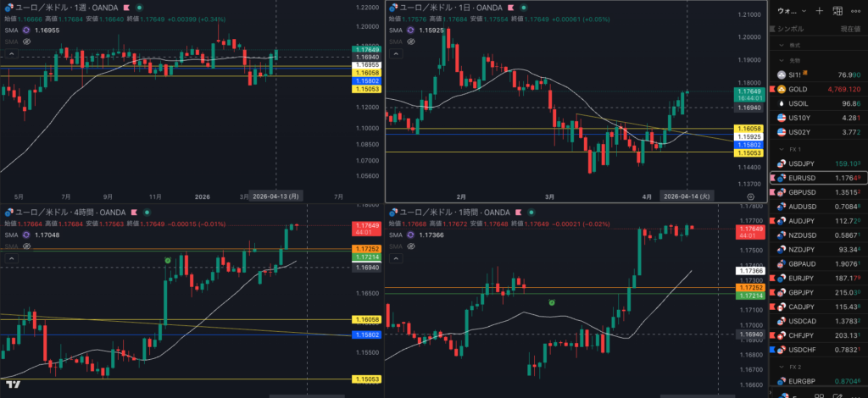
Task: Toggle hidden SMA eye icon on 4-hour chart
Action: tap(25, 246)
